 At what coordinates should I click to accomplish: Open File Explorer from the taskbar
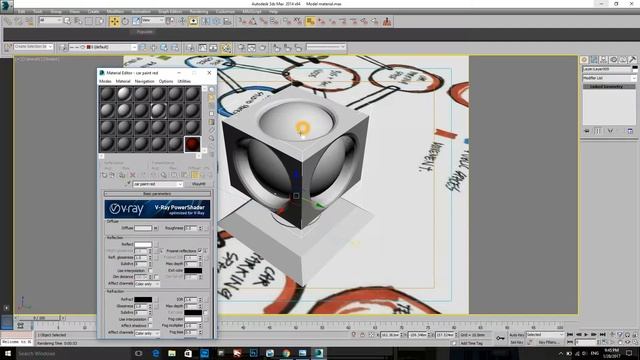point(172,353)
